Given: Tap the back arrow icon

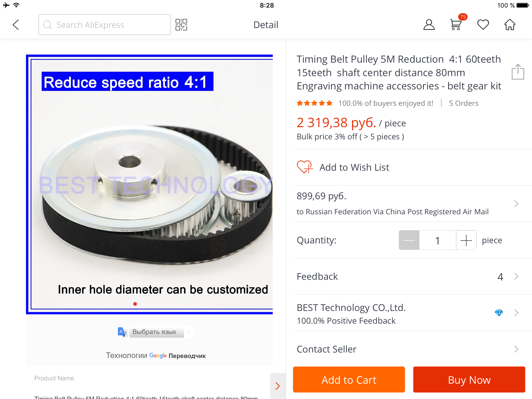Looking at the screenshot, I should [16, 25].
